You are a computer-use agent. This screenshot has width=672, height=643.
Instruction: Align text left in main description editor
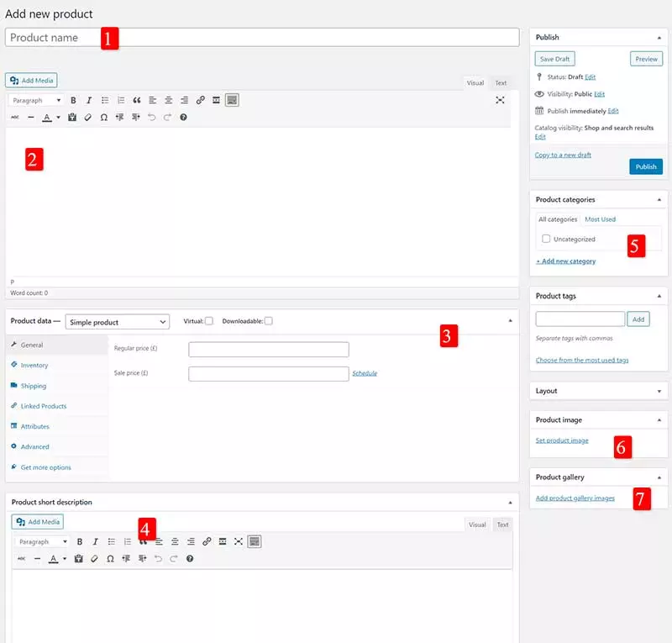153,100
